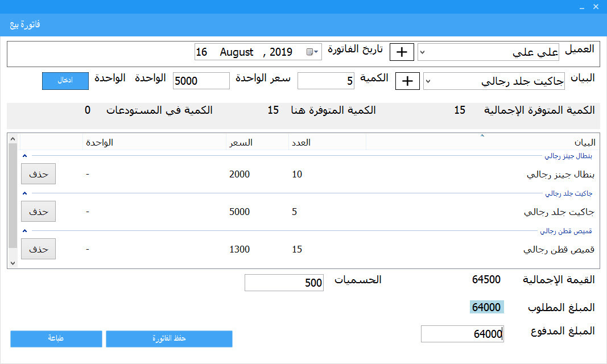Click inside the سعر الواحدة price field

[201, 81]
